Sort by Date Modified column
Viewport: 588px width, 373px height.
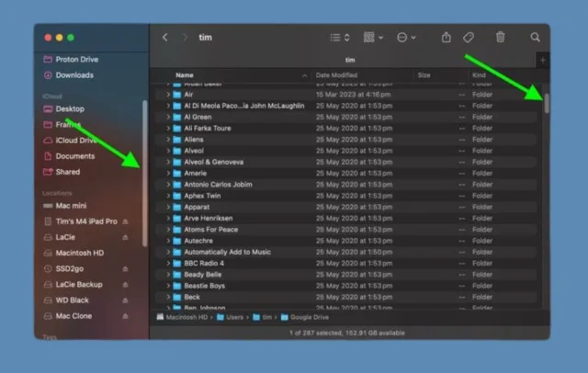point(336,75)
